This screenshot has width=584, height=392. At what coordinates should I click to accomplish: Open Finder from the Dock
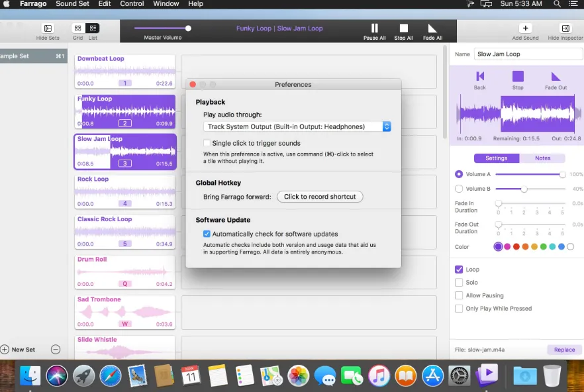pyautogui.click(x=30, y=375)
